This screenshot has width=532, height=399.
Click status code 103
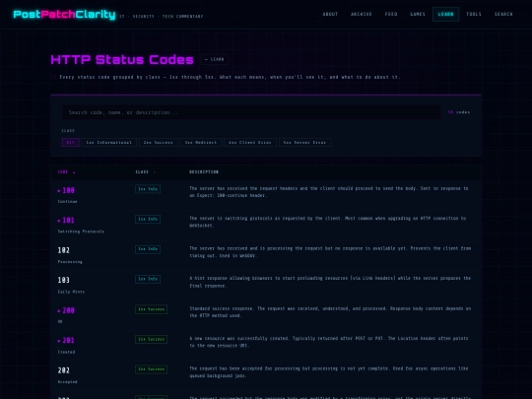63,280
